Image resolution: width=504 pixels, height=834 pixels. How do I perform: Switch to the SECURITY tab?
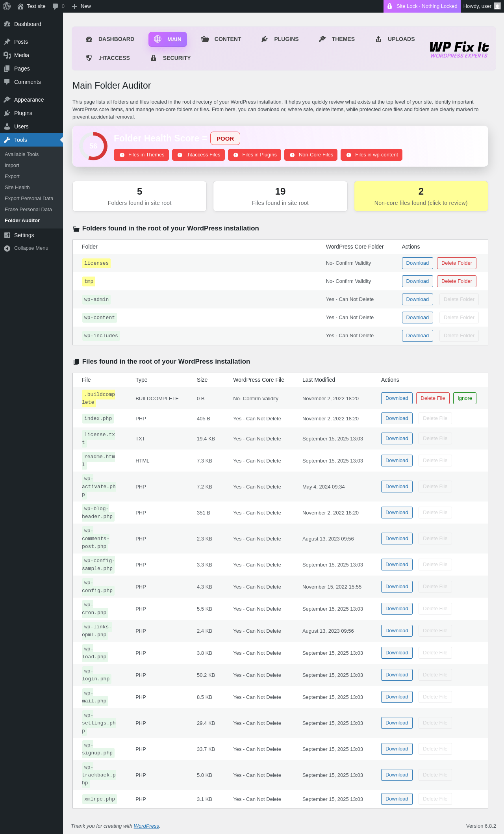click(x=170, y=58)
